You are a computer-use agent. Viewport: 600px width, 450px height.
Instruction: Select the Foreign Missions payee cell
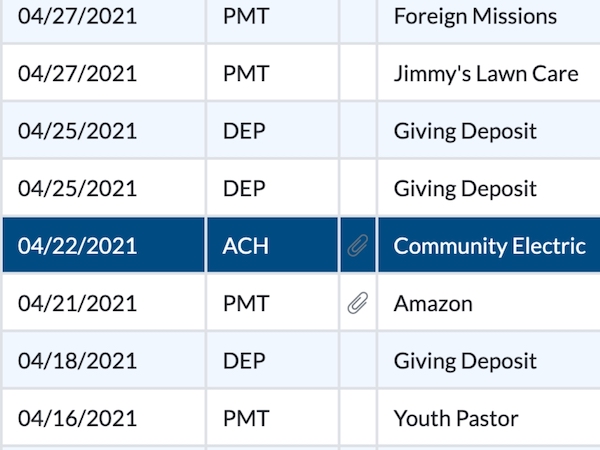point(475,16)
